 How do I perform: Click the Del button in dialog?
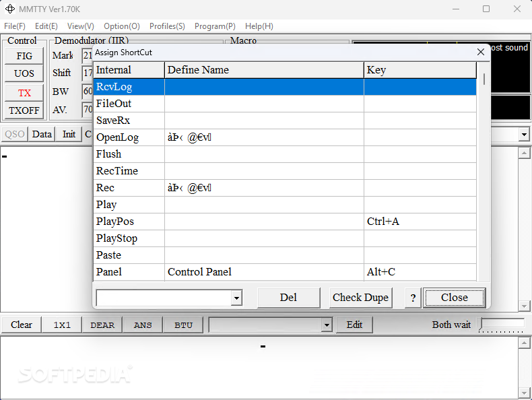[x=288, y=298]
